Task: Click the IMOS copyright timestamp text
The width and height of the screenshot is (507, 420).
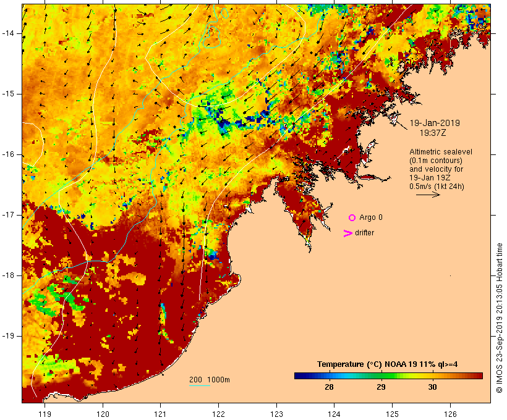Action: tap(500, 318)
